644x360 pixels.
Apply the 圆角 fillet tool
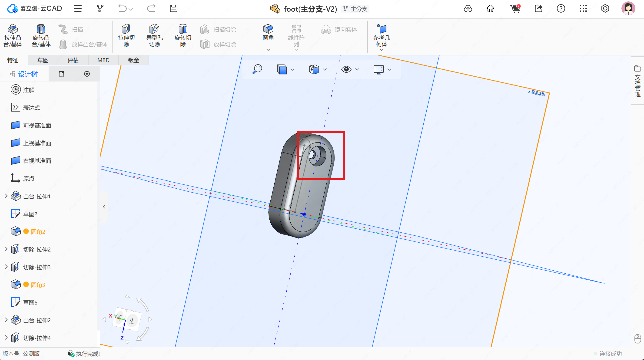(x=268, y=33)
